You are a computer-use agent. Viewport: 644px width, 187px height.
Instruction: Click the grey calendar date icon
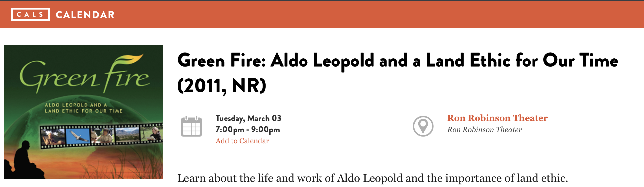[191, 126]
